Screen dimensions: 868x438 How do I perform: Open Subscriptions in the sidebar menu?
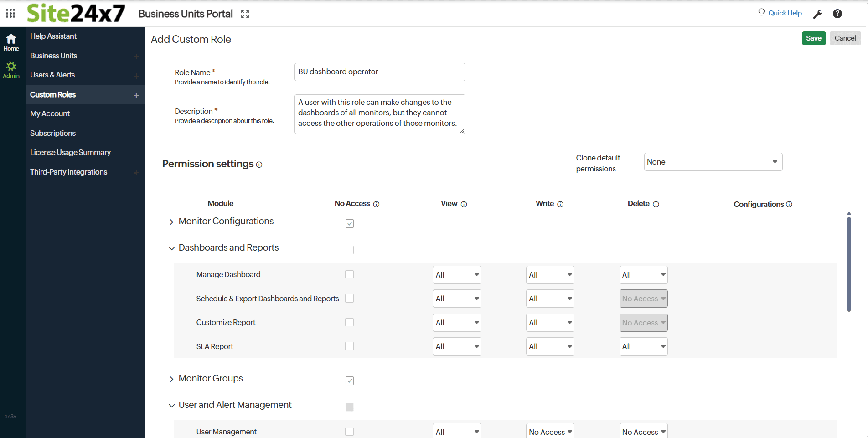point(53,133)
